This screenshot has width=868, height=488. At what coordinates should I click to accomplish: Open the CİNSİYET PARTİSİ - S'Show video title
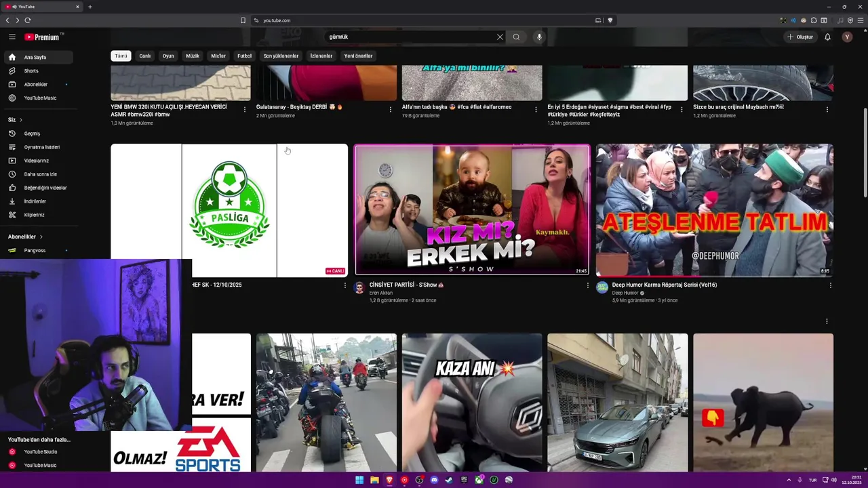tap(407, 285)
